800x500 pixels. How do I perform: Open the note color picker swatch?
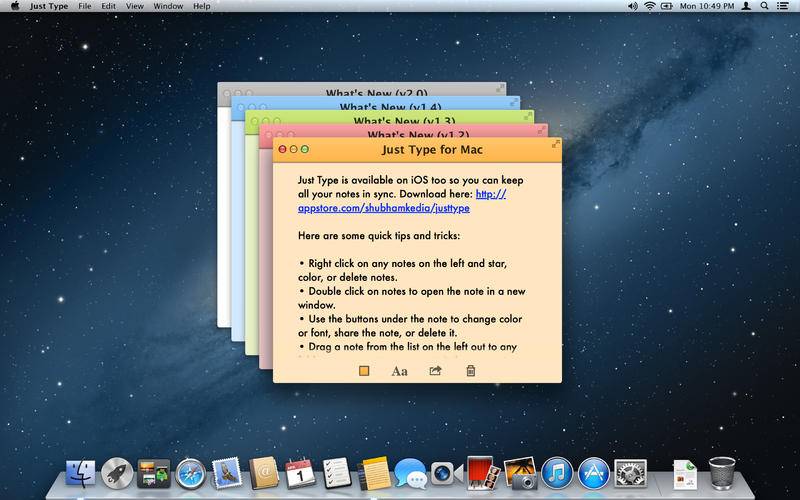click(x=364, y=371)
